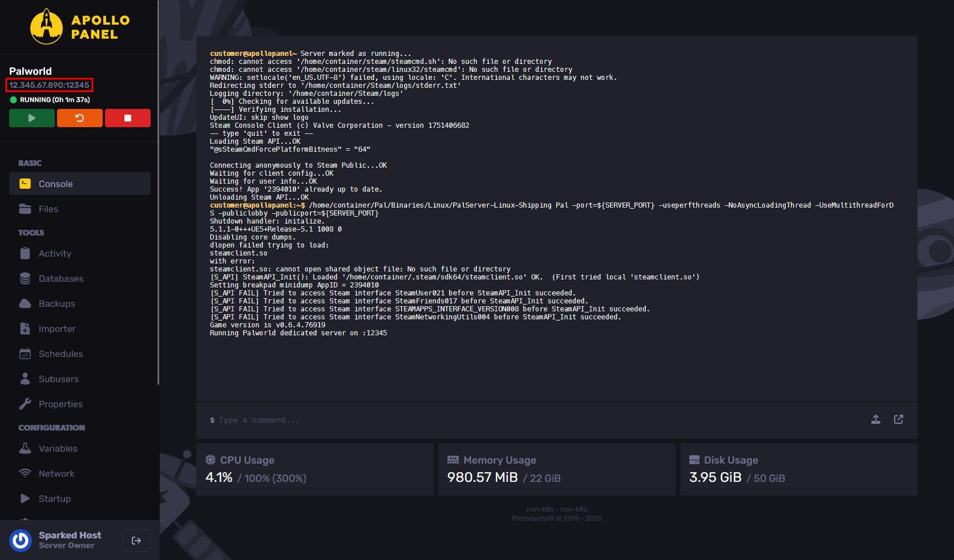Click the Variables flask icon
The height and width of the screenshot is (560, 954).
tap(25, 448)
